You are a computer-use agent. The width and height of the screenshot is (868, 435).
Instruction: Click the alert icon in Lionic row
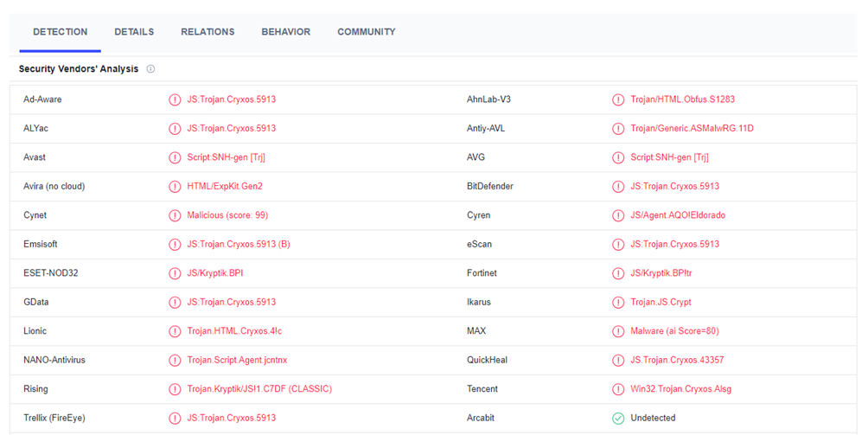(x=175, y=331)
